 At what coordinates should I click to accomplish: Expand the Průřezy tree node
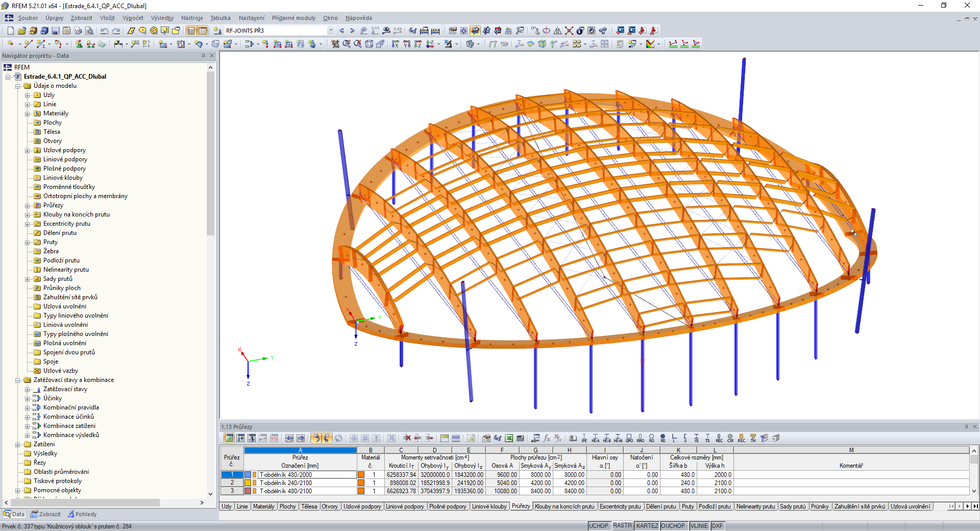pos(28,205)
